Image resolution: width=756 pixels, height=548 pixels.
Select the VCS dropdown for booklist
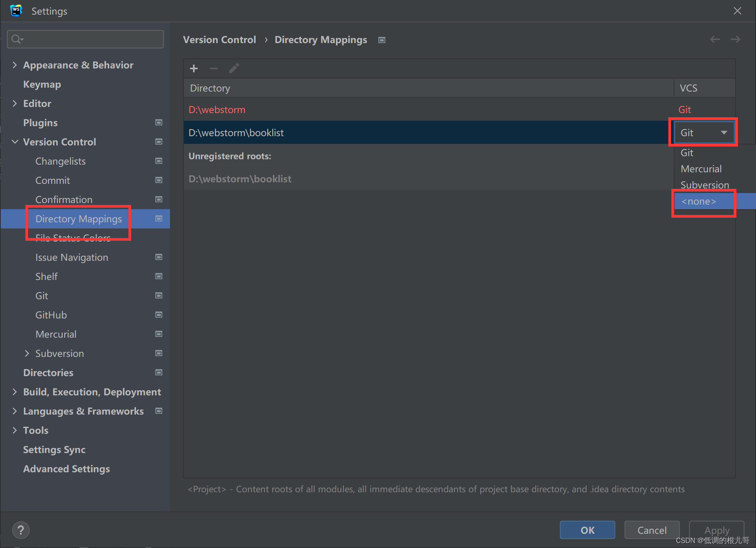click(703, 133)
